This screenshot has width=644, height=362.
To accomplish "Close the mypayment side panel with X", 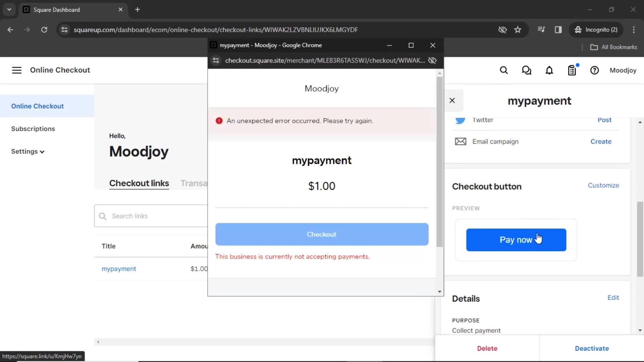I will click(452, 101).
